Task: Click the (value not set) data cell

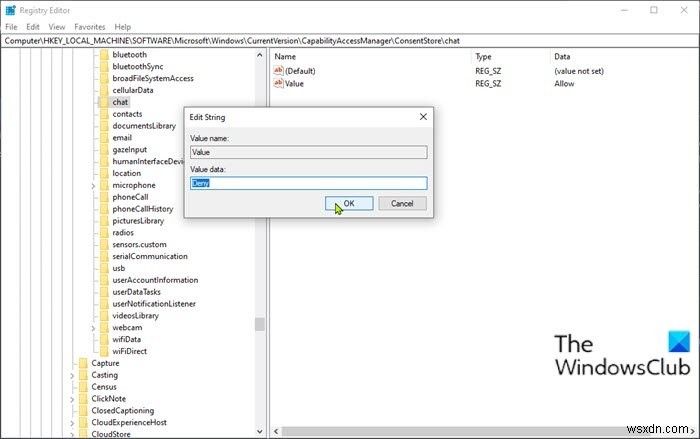Action: coord(579,71)
